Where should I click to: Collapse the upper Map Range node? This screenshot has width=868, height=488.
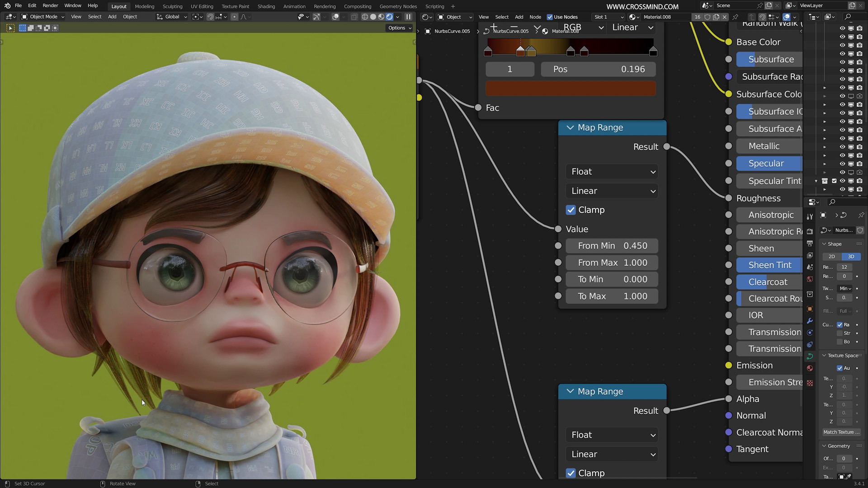(570, 127)
